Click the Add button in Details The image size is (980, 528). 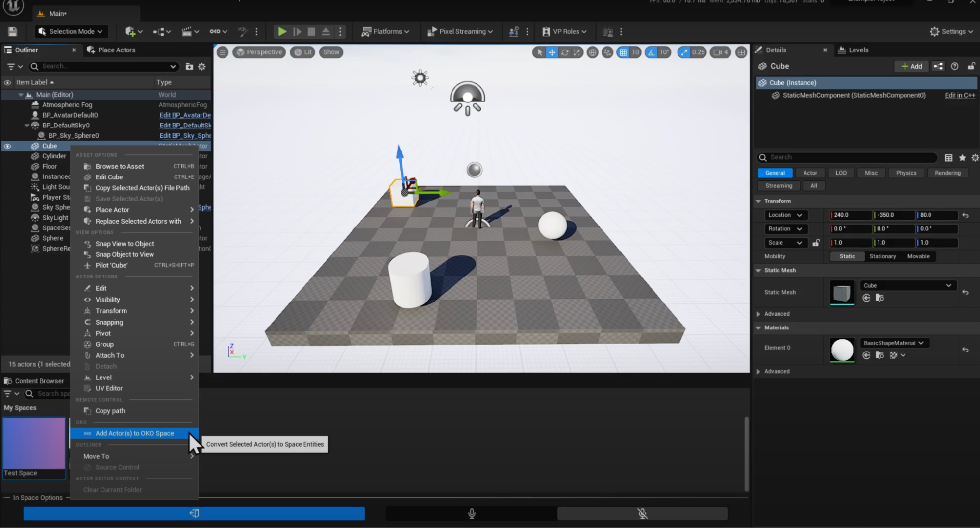pyautogui.click(x=911, y=66)
